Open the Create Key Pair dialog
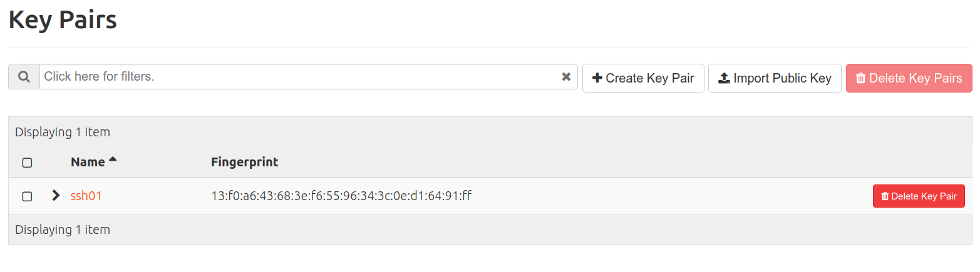The width and height of the screenshot is (980, 272). pos(643,78)
